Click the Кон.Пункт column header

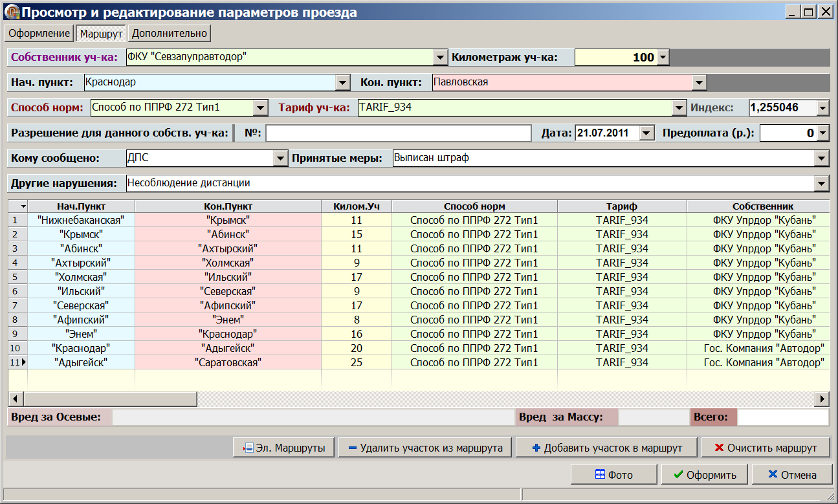coord(228,206)
